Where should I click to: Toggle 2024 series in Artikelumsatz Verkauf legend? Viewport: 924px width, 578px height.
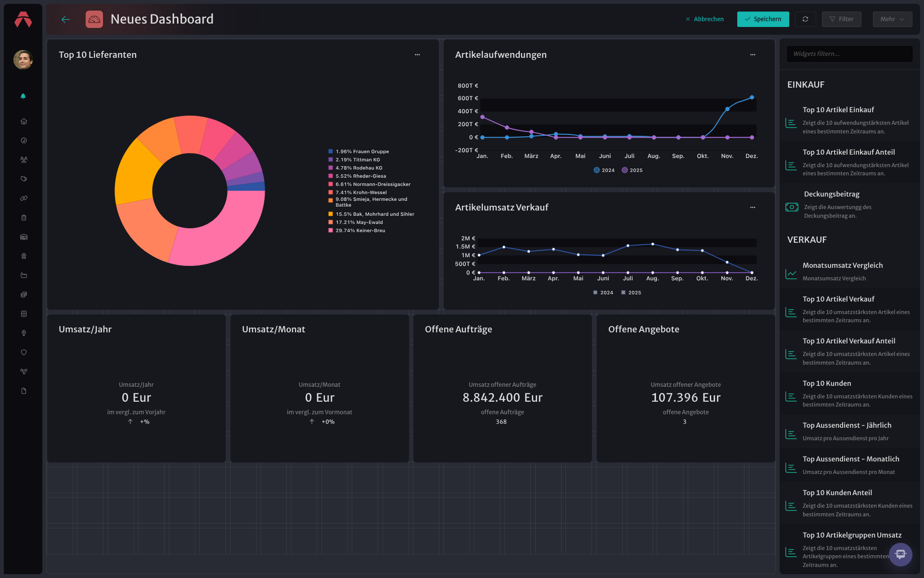coord(603,292)
